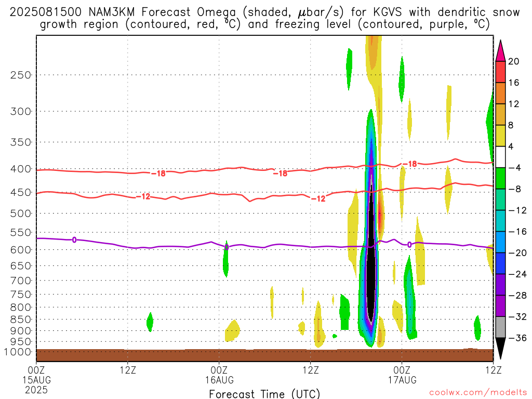The image size is (532, 399).
Task: Click the Forecast Time (UTC) axis title
Action: tap(264, 394)
